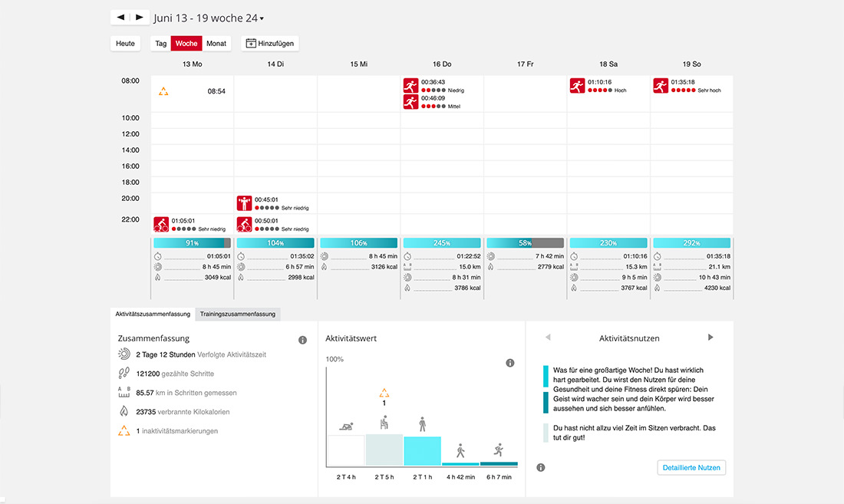Go to the previous week arrow
844x504 pixels.
[120, 17]
